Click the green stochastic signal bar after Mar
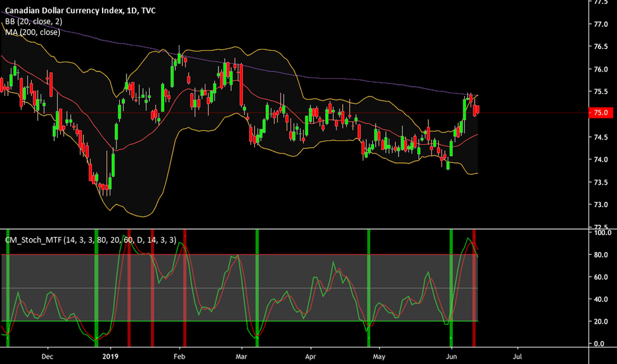617x364 pixels. click(x=258, y=288)
